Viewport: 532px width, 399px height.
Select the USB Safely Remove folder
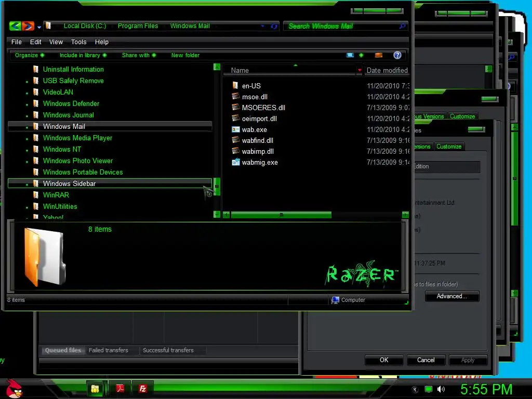(73, 81)
